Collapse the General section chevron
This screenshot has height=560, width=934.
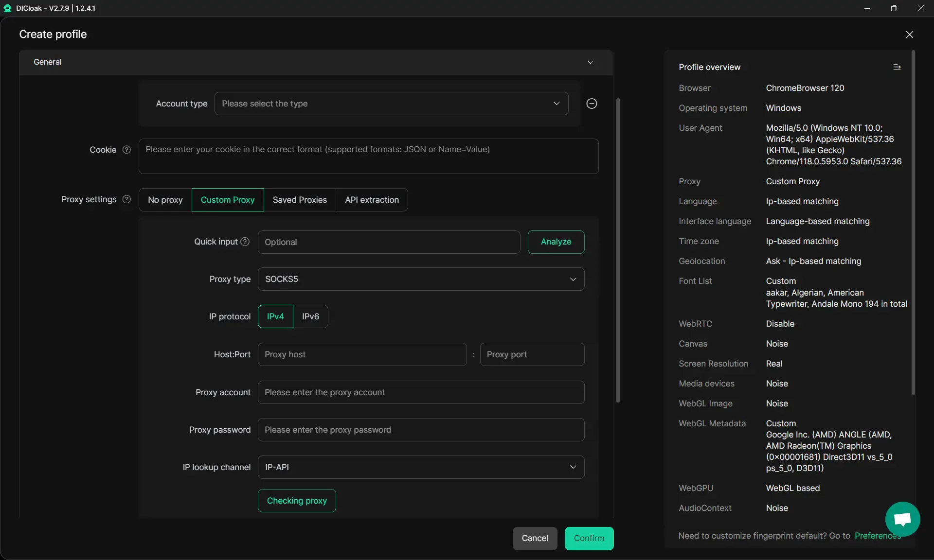590,62
